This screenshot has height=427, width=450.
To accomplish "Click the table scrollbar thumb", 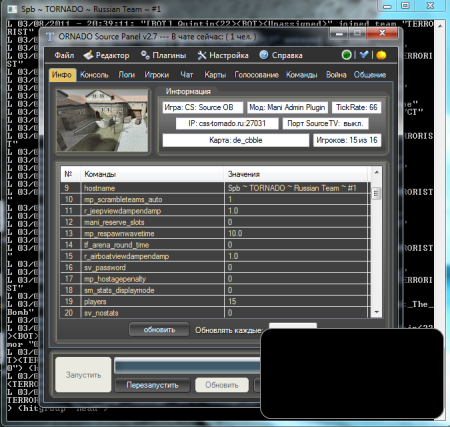I will click(x=377, y=193).
